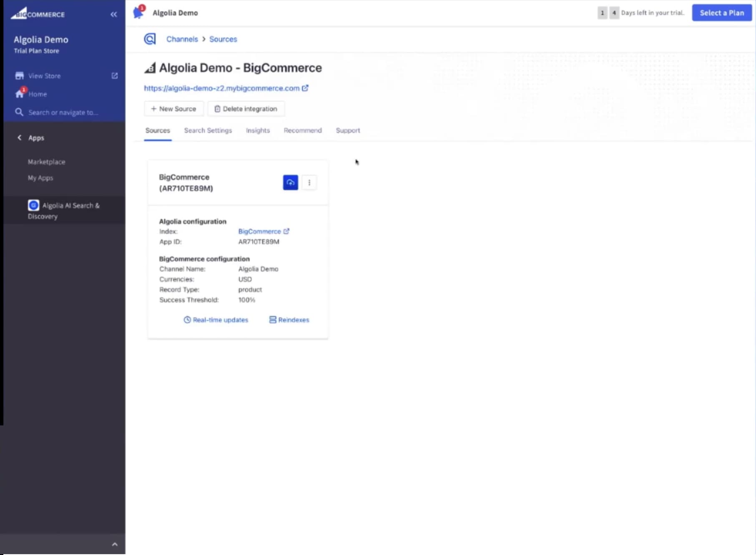Click the Home icon with notification badge

20,93
